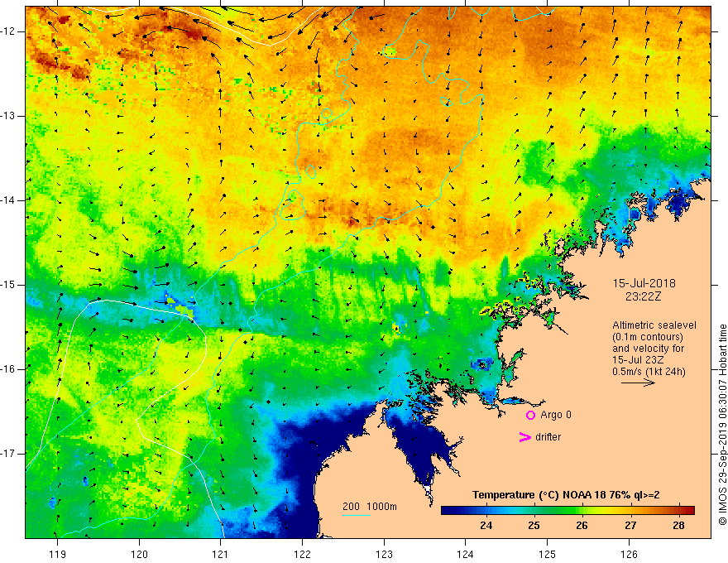Click the IMOS copyright timestamp text

[x=722, y=425]
